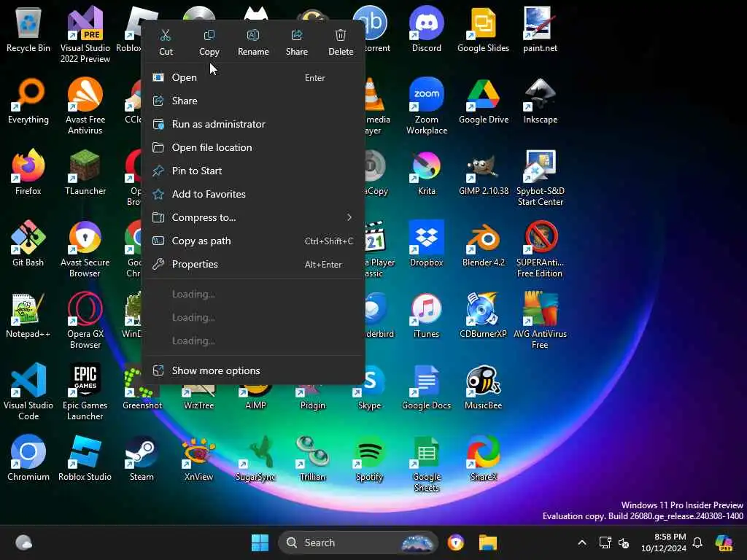This screenshot has height=560, width=747.
Task: Click the Blender 4.2 shortcut
Action: (x=483, y=244)
